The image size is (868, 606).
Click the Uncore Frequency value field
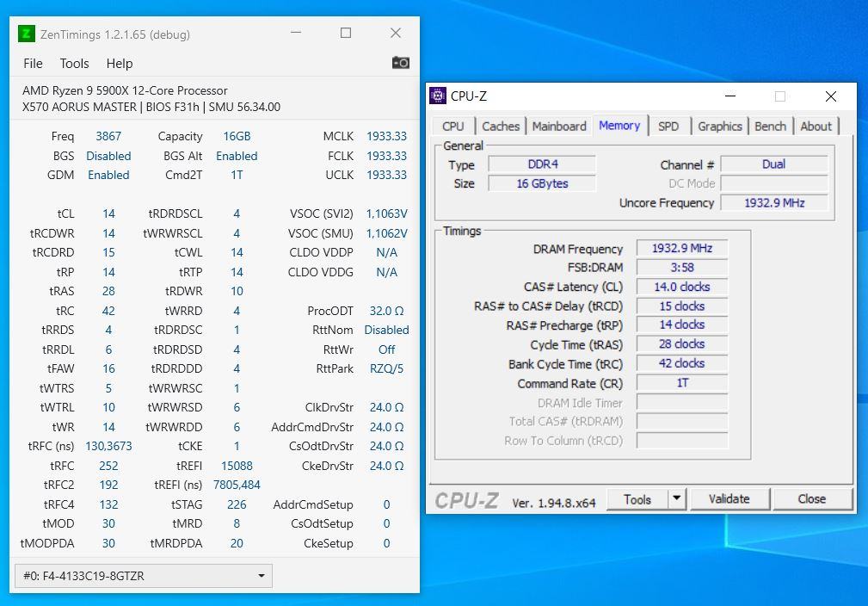pos(774,203)
